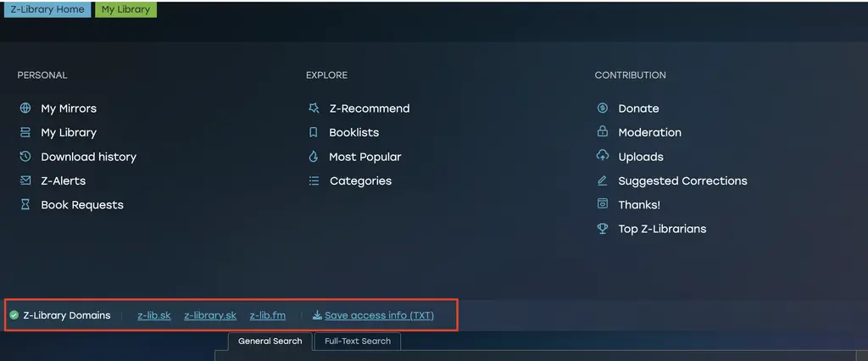Visit the z-library.sk domain link
Screen dimensions: 868x361
click(x=210, y=315)
